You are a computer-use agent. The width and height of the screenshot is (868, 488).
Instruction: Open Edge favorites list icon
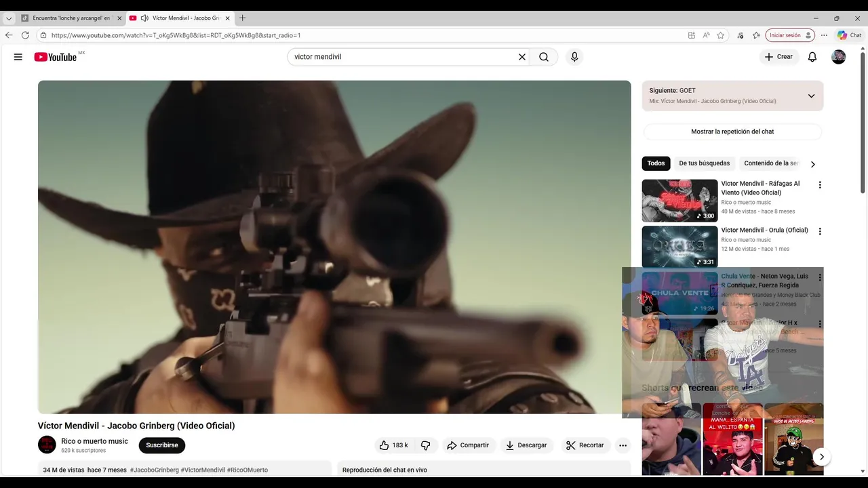(x=756, y=35)
